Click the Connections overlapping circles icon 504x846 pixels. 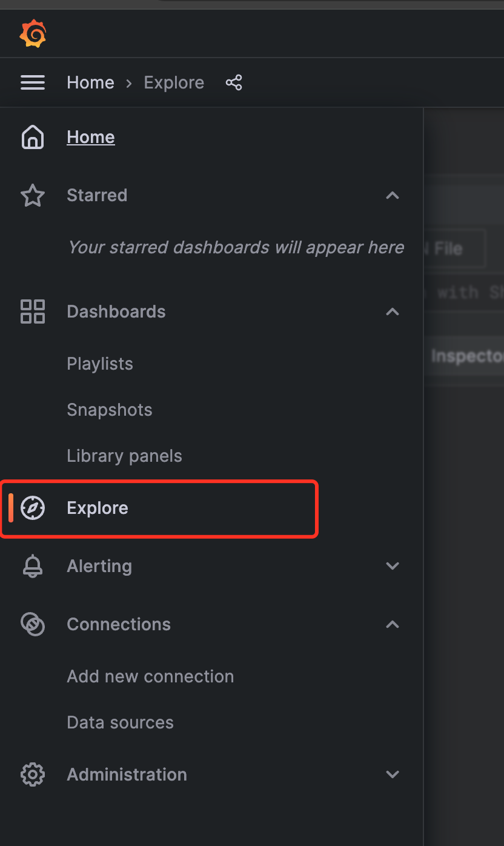33,624
